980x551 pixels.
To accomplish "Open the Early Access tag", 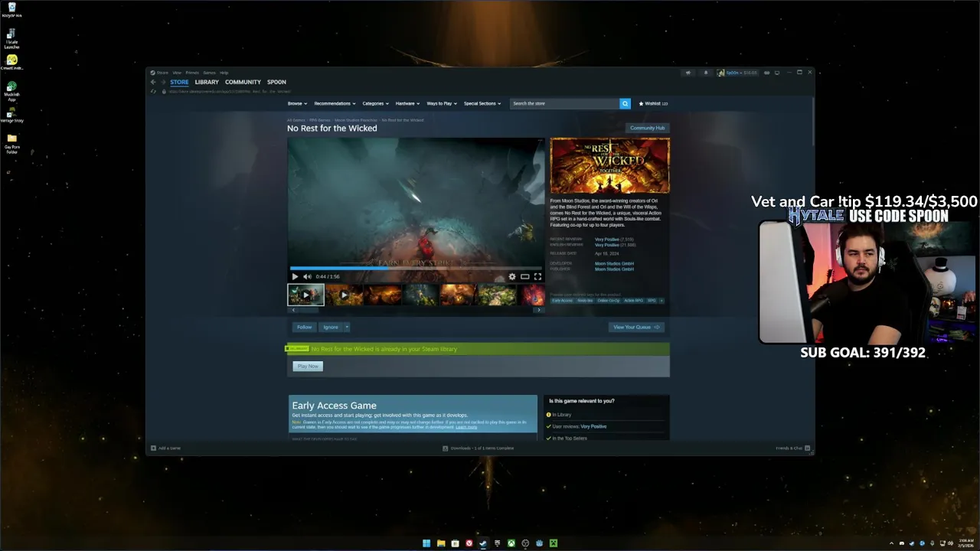I will 562,301.
